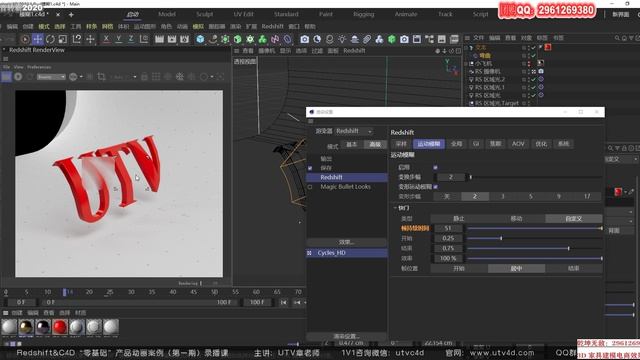The height and width of the screenshot is (360, 640).
Task: Select the Move tool in toolbar
Action: [x=38, y=39]
